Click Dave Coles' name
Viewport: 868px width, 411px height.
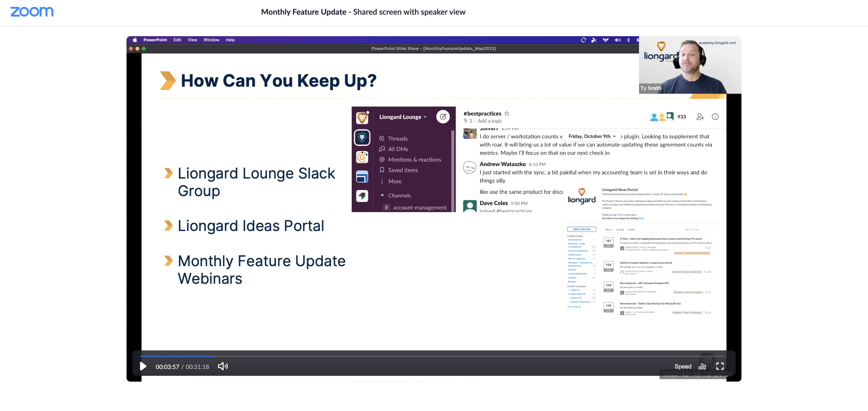(493, 203)
